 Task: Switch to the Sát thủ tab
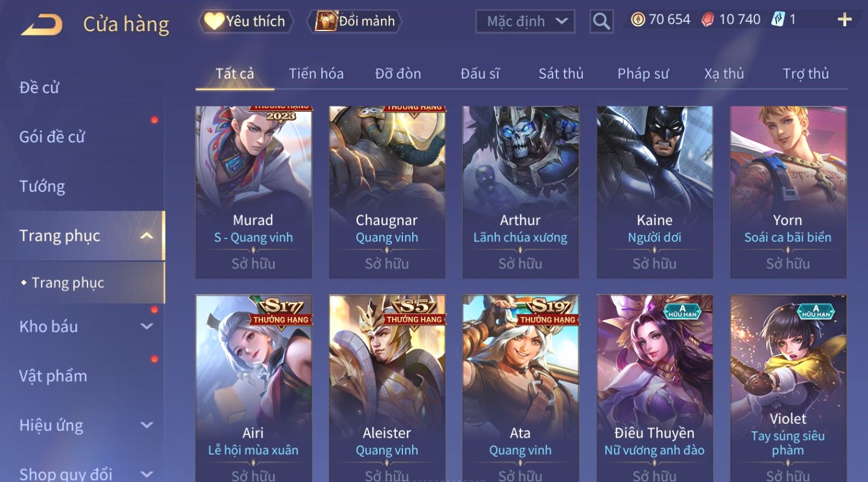(561, 74)
